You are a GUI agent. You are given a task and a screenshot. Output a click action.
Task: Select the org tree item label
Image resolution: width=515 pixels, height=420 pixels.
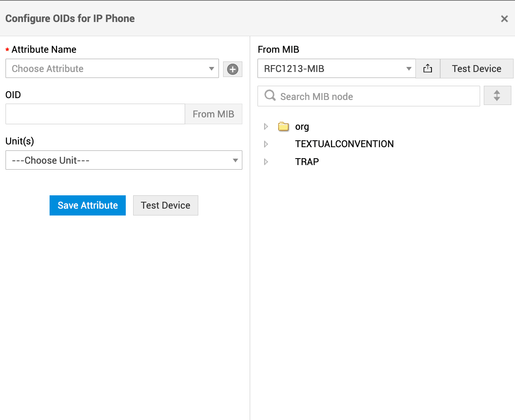pyautogui.click(x=302, y=127)
